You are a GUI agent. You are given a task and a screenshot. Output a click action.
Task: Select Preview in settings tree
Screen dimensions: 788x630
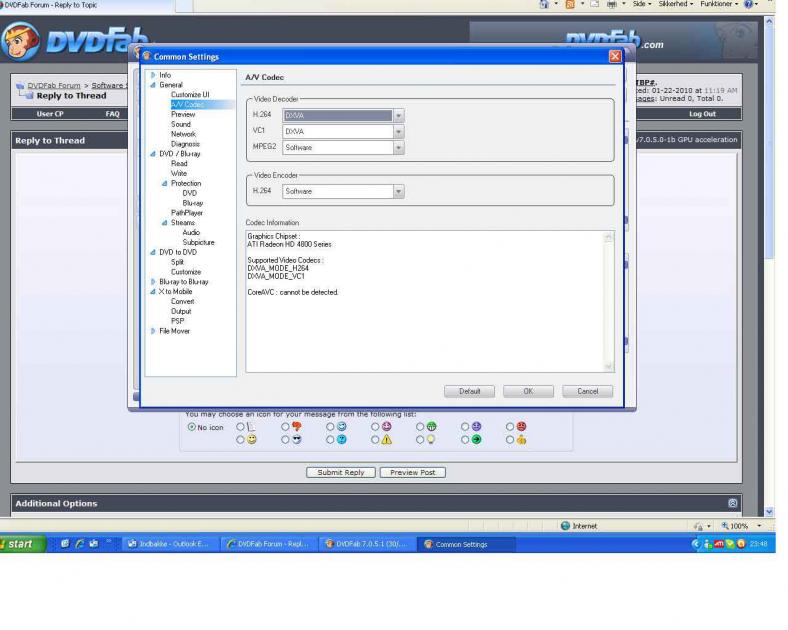coord(183,114)
